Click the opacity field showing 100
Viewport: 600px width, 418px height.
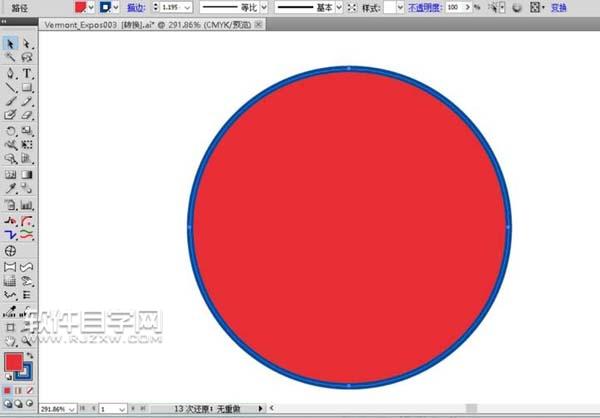coord(455,7)
